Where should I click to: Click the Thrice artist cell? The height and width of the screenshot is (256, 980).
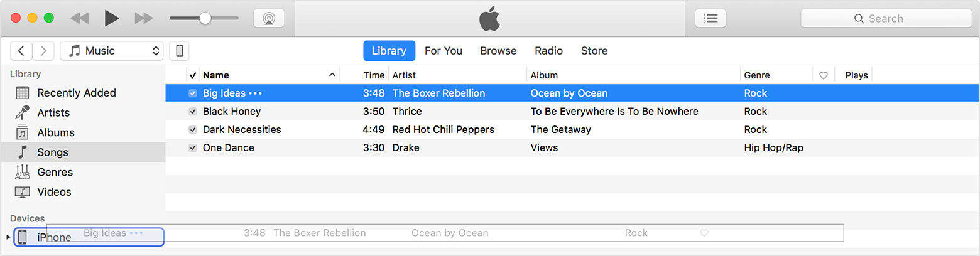pyautogui.click(x=407, y=111)
